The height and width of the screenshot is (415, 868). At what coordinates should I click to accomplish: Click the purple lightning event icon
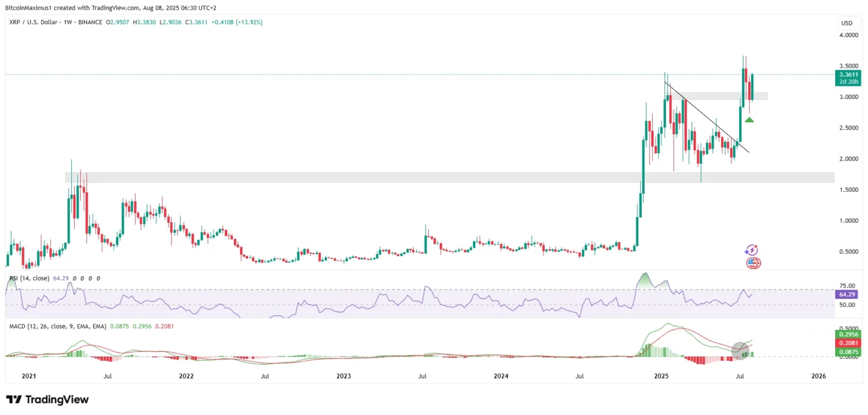coord(751,250)
